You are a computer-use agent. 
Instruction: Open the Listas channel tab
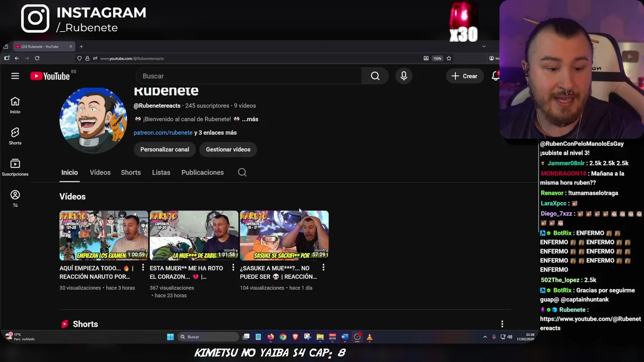(x=161, y=172)
